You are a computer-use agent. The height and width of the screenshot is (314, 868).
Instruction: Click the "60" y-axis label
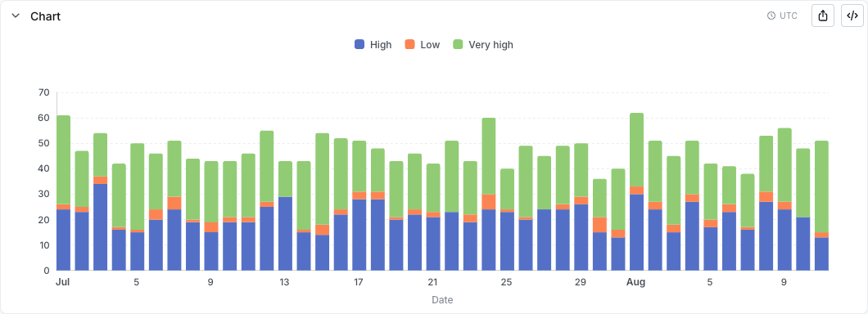click(x=44, y=118)
